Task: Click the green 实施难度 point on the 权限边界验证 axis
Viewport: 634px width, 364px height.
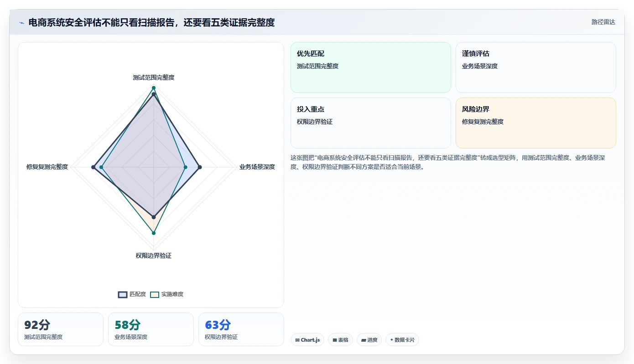Action: 154,233
